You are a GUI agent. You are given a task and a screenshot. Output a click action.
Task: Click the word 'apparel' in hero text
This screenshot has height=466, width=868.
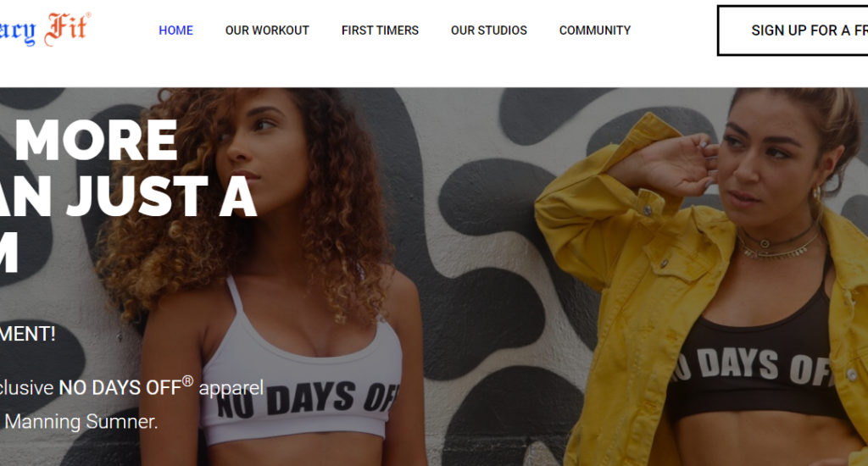click(231, 388)
